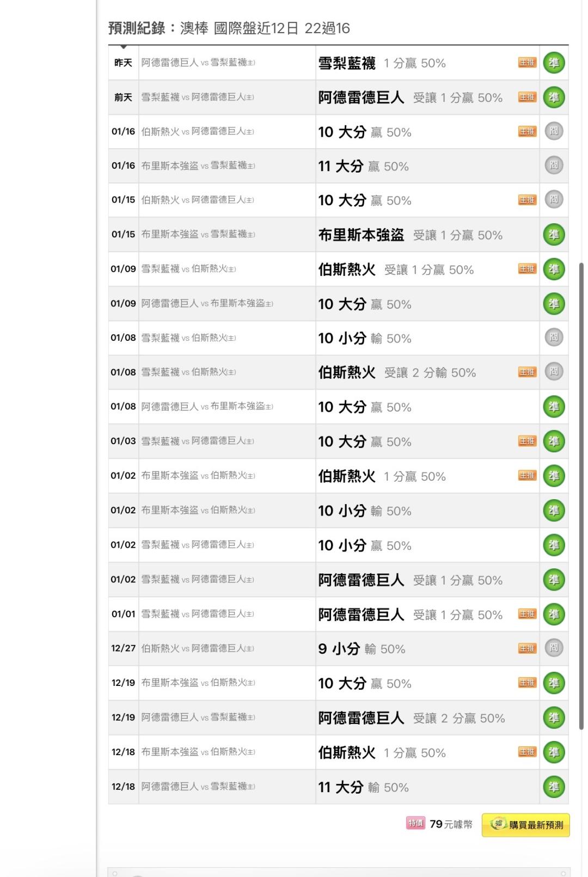Click the green 準 icon for 01/08 10 大分 row
588x877 pixels.
click(x=554, y=407)
